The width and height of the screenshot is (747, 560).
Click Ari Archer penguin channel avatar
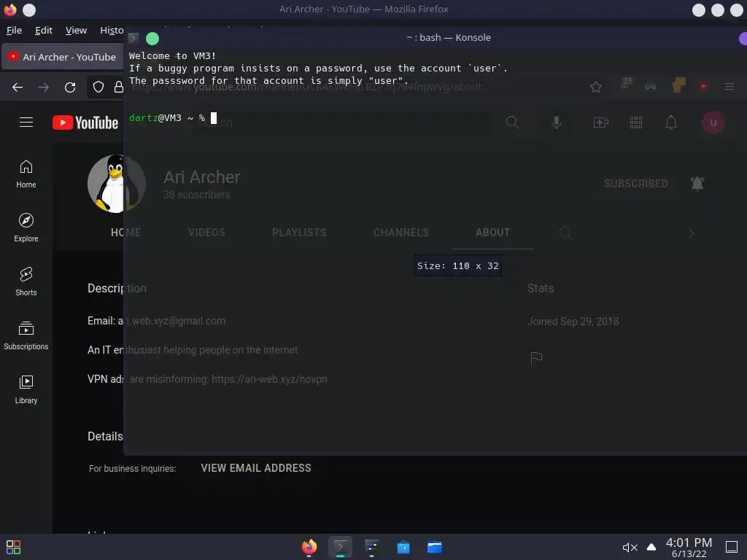pos(117,183)
